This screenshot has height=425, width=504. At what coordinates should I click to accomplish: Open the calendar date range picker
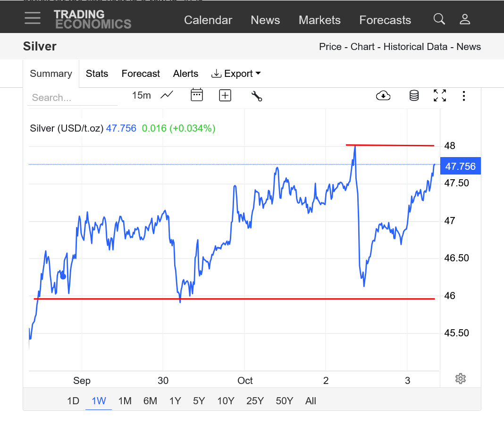(196, 95)
